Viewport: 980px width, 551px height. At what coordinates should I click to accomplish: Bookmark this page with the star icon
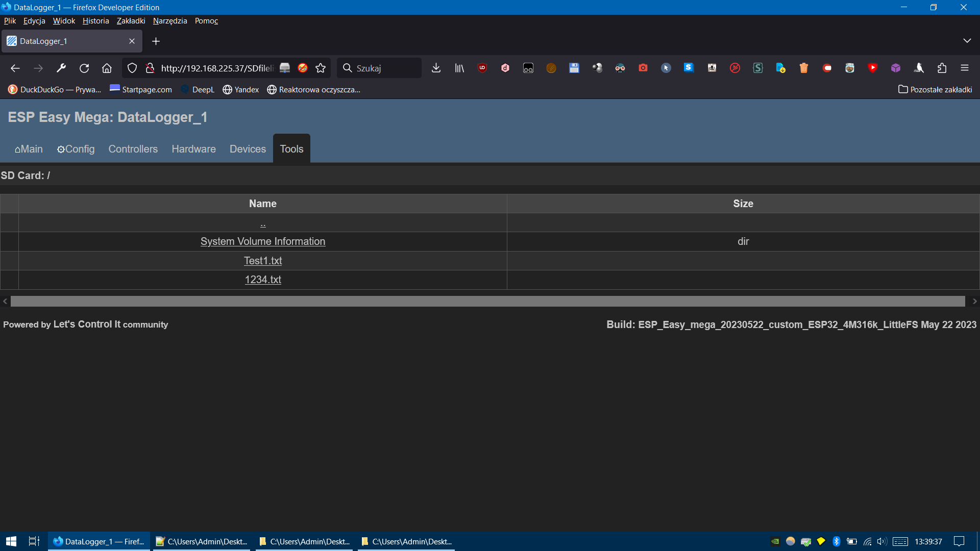[x=321, y=68]
